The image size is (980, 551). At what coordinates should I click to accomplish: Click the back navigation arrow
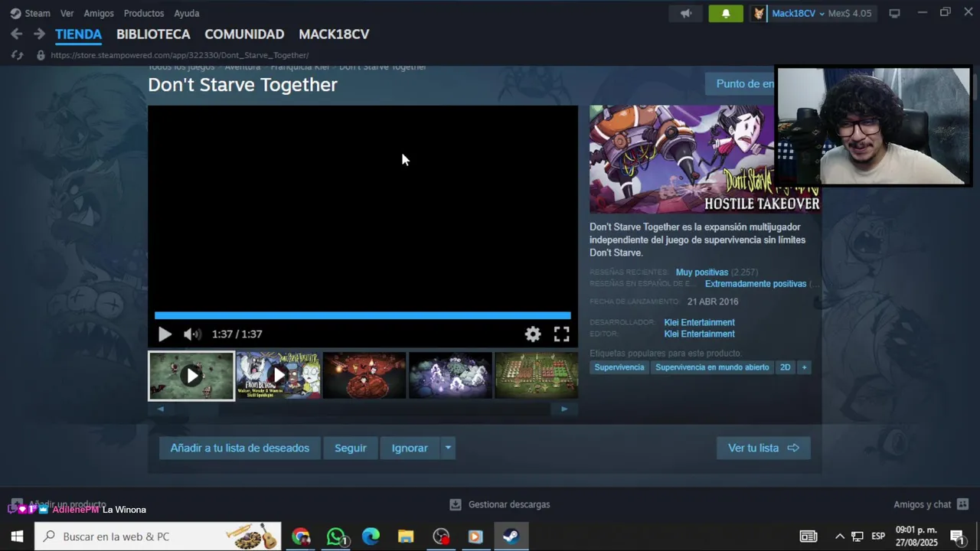(x=16, y=34)
